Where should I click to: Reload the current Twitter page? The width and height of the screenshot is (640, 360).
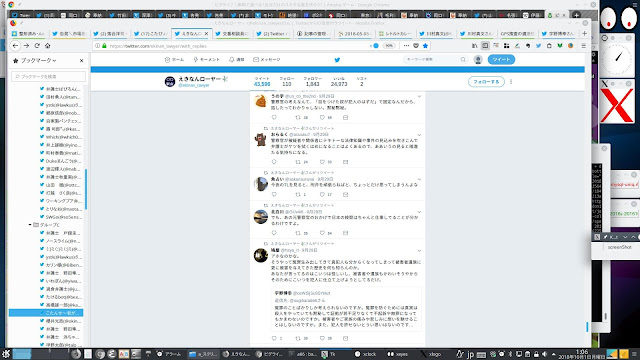(37, 46)
